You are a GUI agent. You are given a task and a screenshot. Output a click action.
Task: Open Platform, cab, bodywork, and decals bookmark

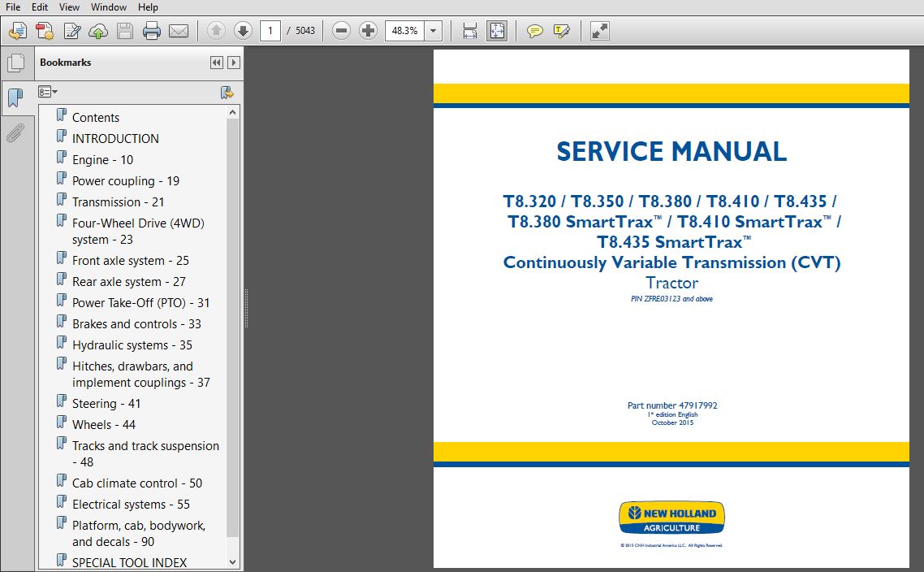[x=139, y=534]
